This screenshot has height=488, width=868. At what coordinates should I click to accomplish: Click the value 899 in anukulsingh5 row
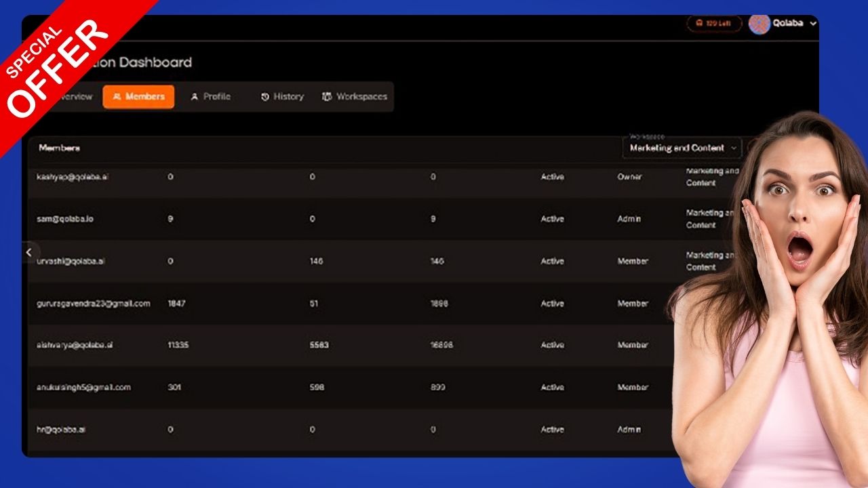coord(437,388)
